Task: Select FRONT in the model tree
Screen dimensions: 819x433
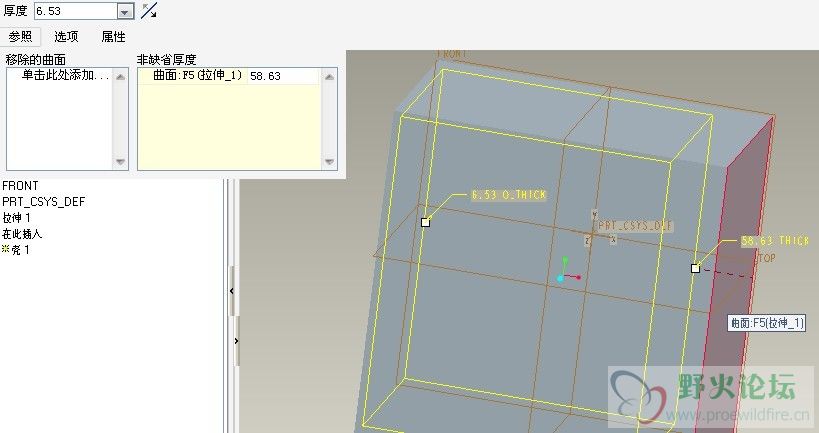Action: tap(20, 186)
